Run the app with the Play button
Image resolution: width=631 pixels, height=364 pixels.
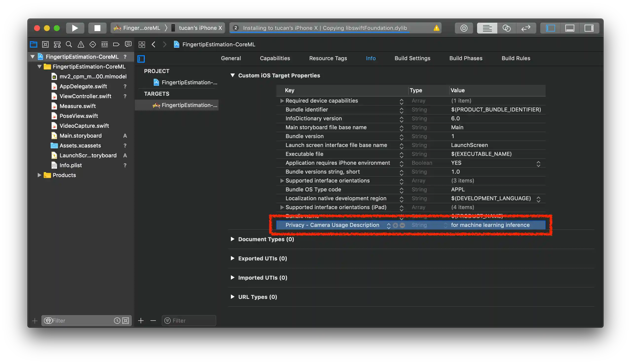[75, 28]
